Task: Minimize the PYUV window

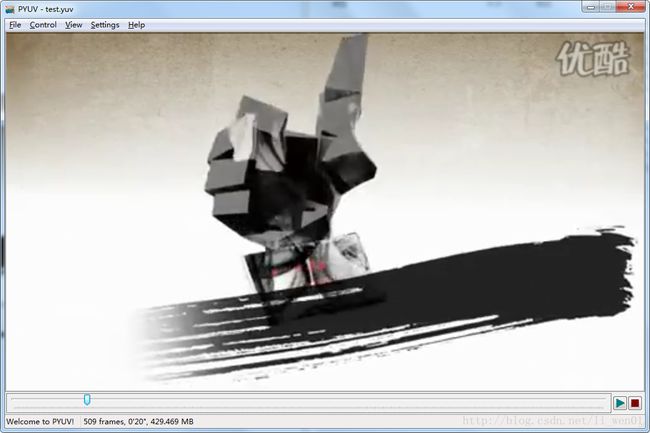Action: [590, 7]
